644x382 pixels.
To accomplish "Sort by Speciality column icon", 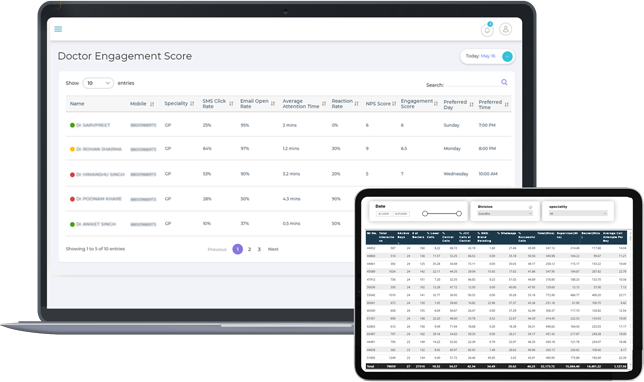I will (192, 104).
